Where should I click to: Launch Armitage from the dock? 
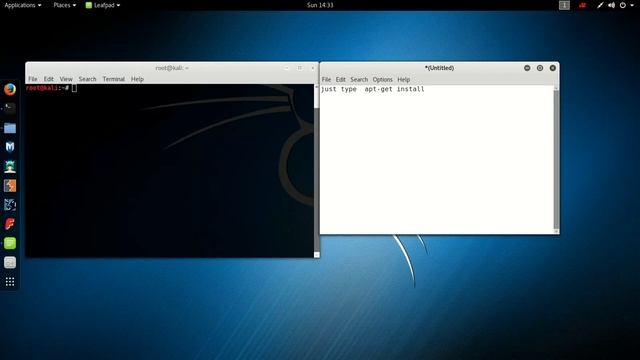pos(10,166)
